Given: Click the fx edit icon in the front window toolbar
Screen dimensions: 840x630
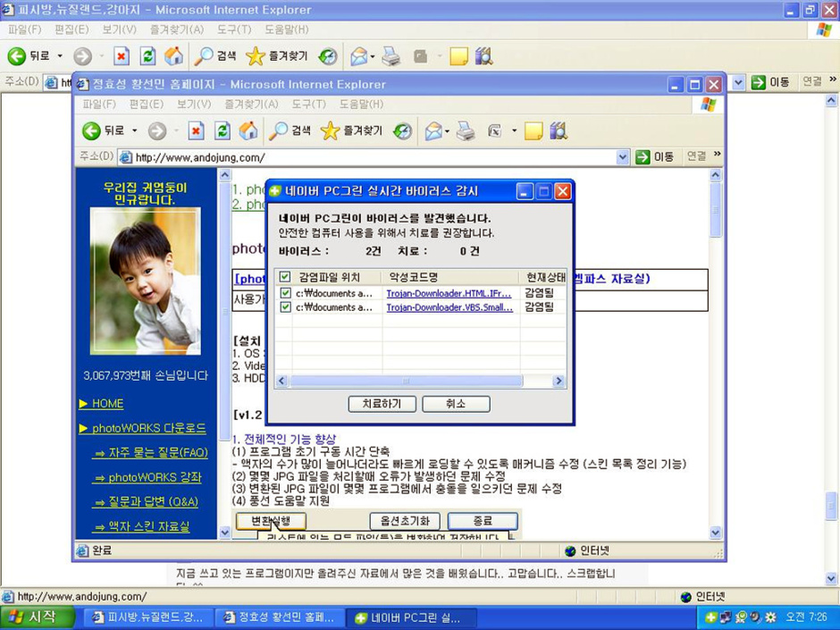Looking at the screenshot, I should point(495,130).
